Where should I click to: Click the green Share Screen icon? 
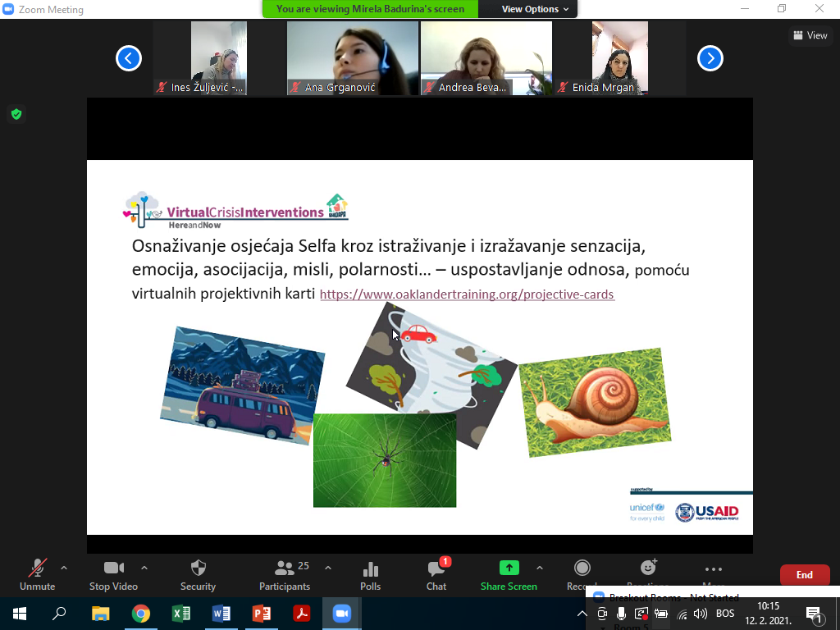pyautogui.click(x=509, y=568)
